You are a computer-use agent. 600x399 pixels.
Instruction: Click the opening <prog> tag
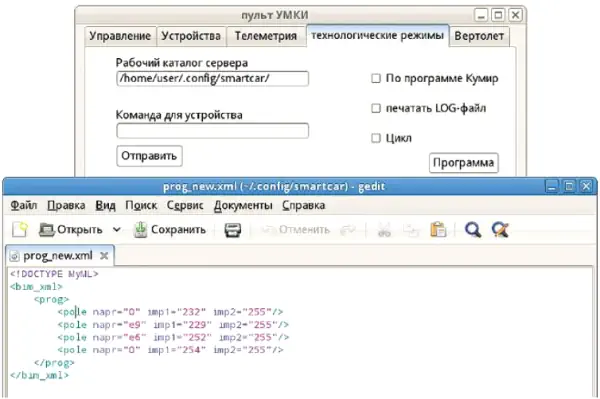pyautogui.click(x=51, y=299)
